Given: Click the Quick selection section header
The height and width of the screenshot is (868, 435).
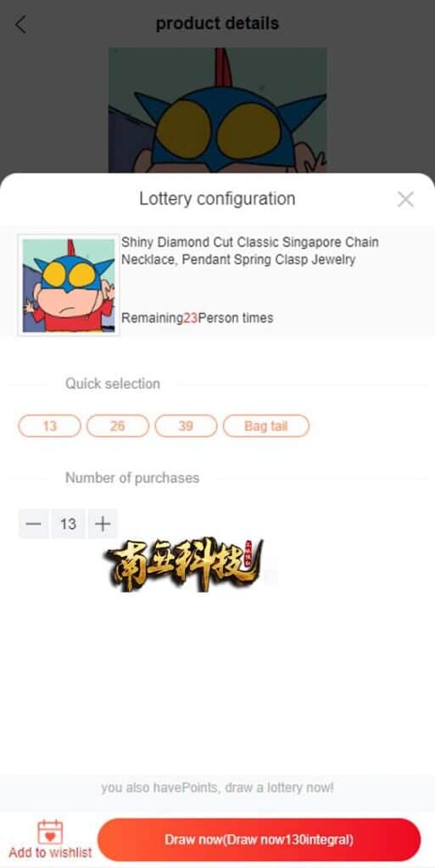Looking at the screenshot, I should coord(113,384).
